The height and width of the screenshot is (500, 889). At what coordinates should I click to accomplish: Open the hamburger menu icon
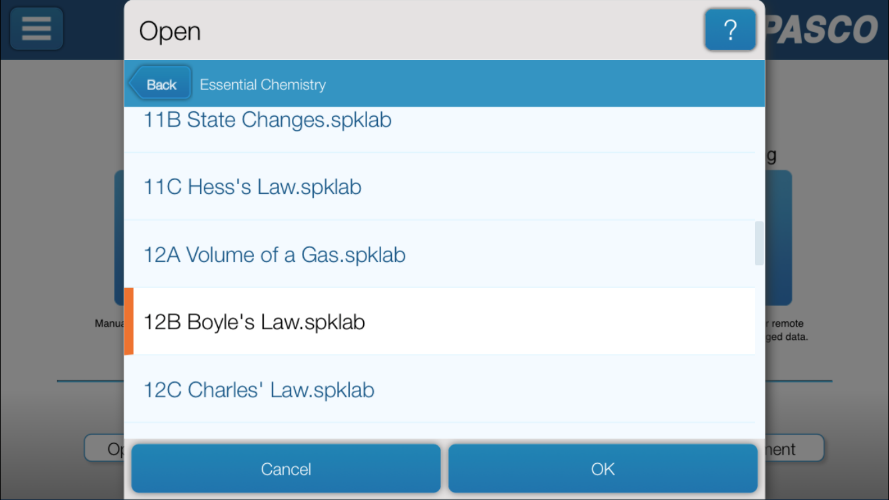tap(36, 28)
